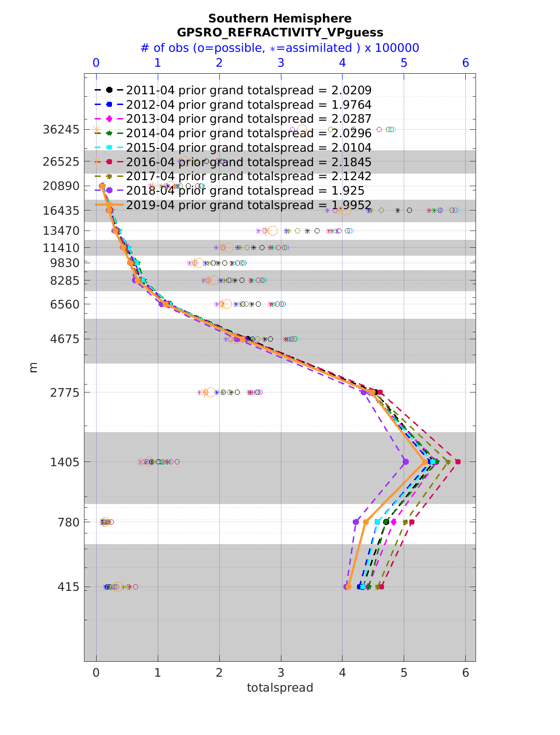Click the 2011-04 black circle legend marker
Image resolution: width=560 pixels, height=735 pixels.
point(109,90)
